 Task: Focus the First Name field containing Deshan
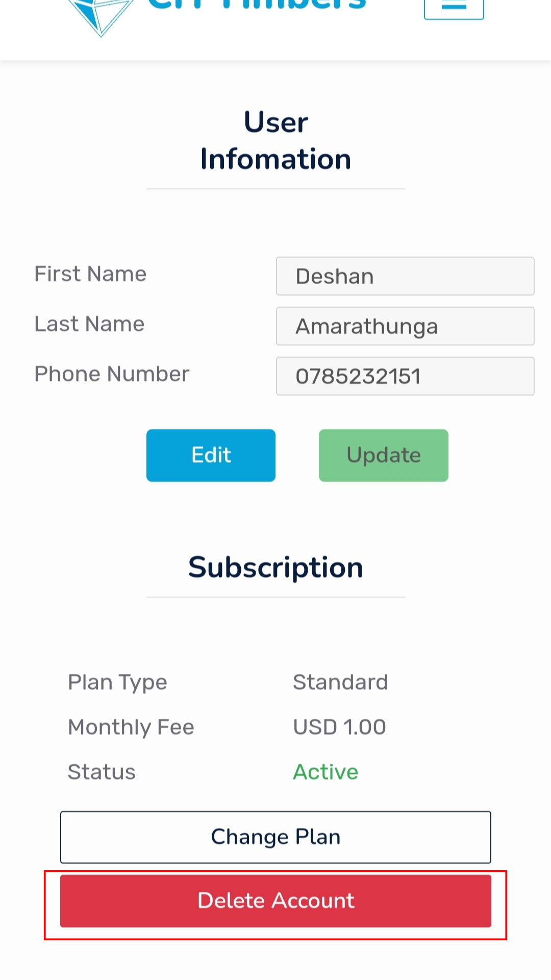click(405, 276)
